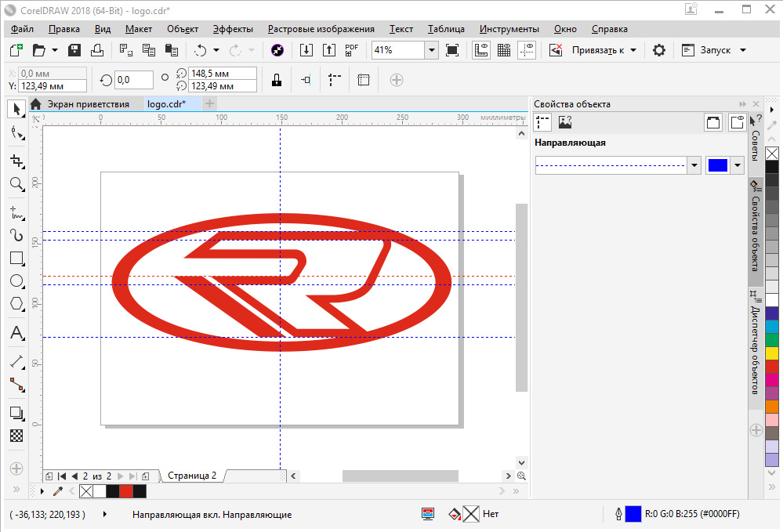Select the Transparency checkerboard tool

[16, 436]
